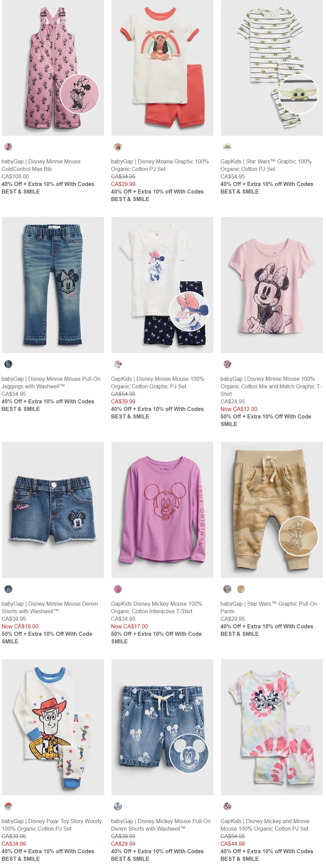Screen dimensions: 326x868
Task: View the Star Wars striped PJ set image
Action: coord(272,68)
